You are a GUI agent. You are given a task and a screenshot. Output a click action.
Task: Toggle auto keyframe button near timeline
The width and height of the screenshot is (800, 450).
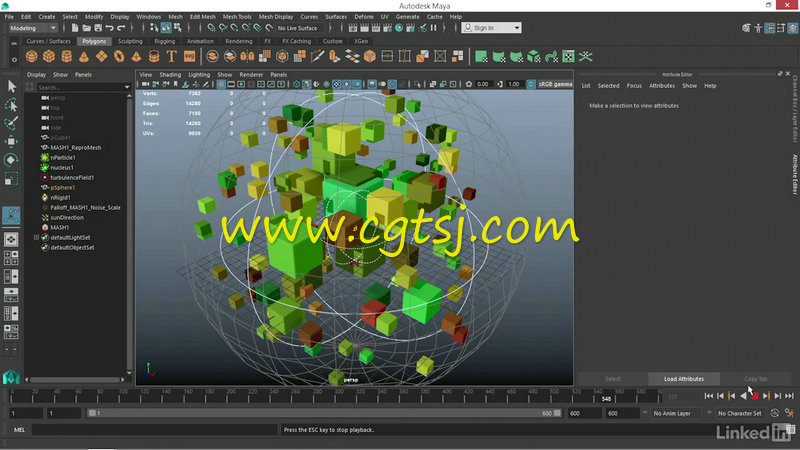pyautogui.click(x=774, y=413)
